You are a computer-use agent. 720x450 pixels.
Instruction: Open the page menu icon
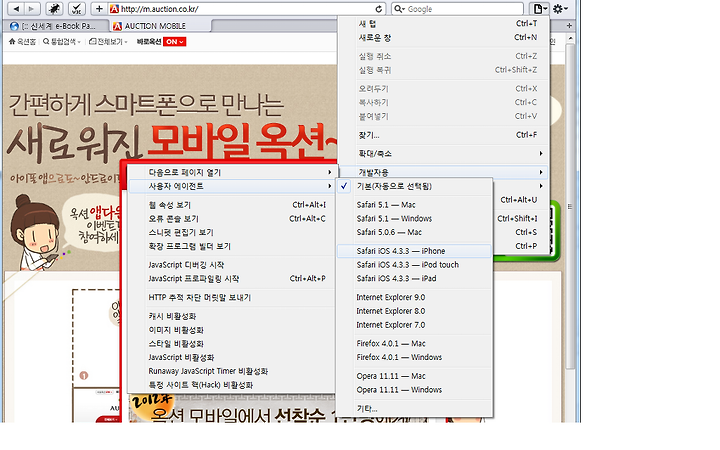click(539, 9)
